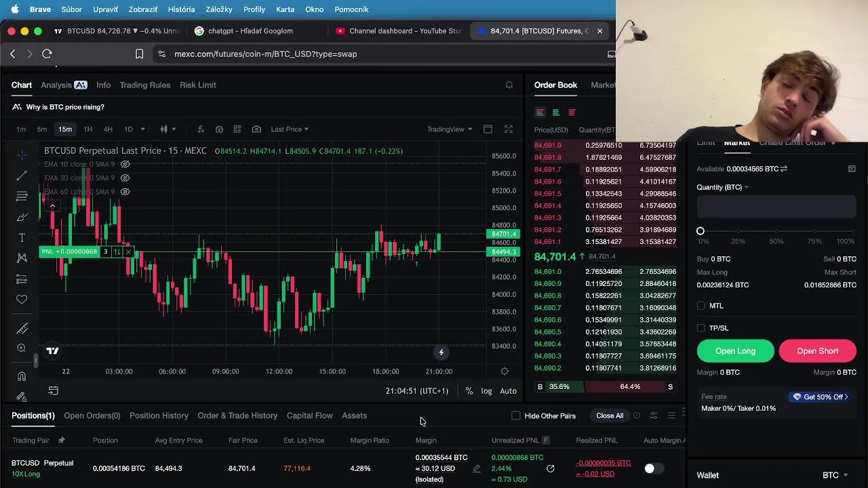
Task: Open the TradingView source dropdown
Action: click(449, 129)
